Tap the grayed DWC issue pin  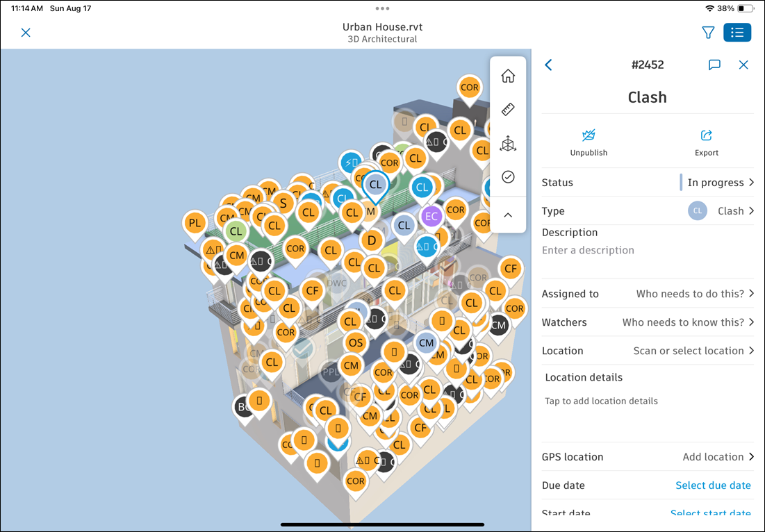[336, 283]
